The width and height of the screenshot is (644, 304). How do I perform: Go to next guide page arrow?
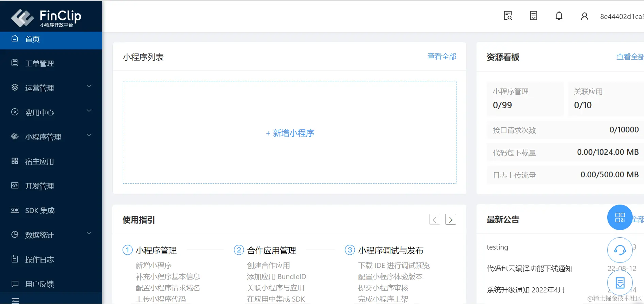[x=451, y=220]
